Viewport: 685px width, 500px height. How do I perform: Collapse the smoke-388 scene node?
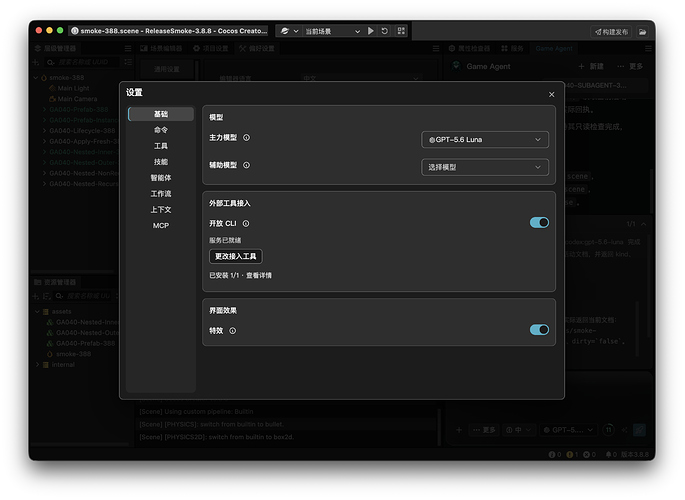click(x=36, y=78)
